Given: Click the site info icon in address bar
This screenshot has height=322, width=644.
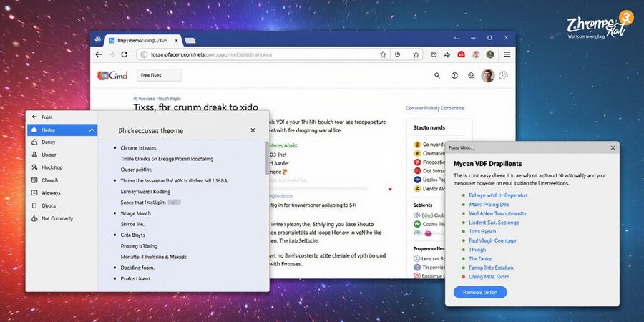Looking at the screenshot, I should [x=144, y=54].
